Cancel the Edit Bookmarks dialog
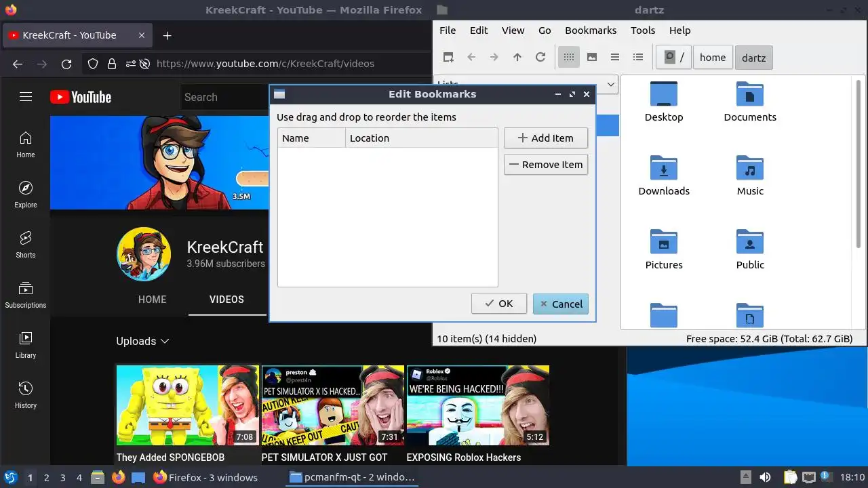Viewport: 868px width, 488px height. (x=561, y=304)
